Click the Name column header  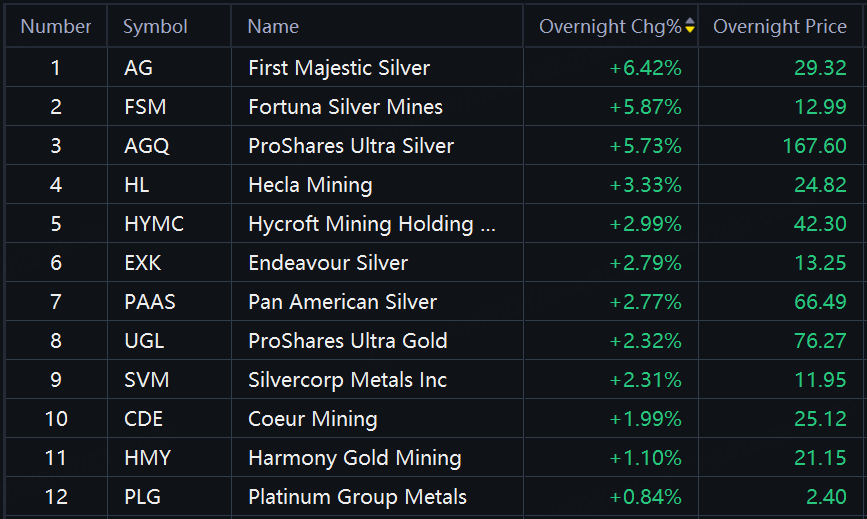[273, 27]
